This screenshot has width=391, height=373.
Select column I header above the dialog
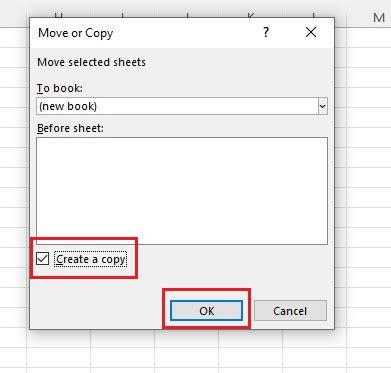click(123, 15)
